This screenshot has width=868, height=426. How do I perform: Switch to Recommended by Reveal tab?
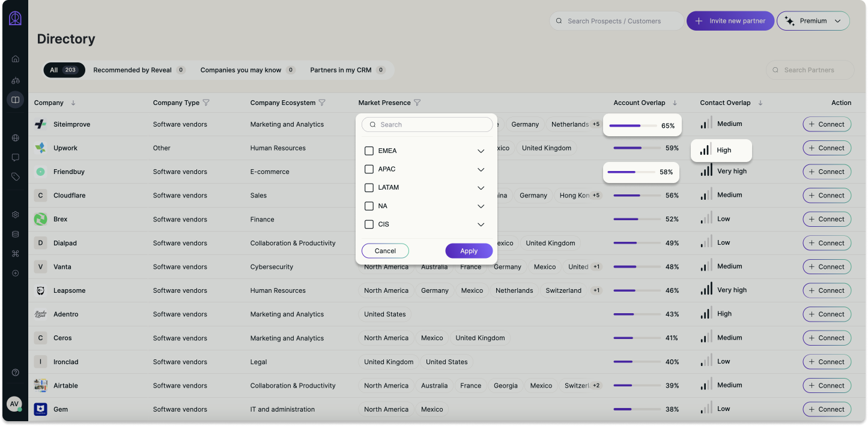click(139, 70)
